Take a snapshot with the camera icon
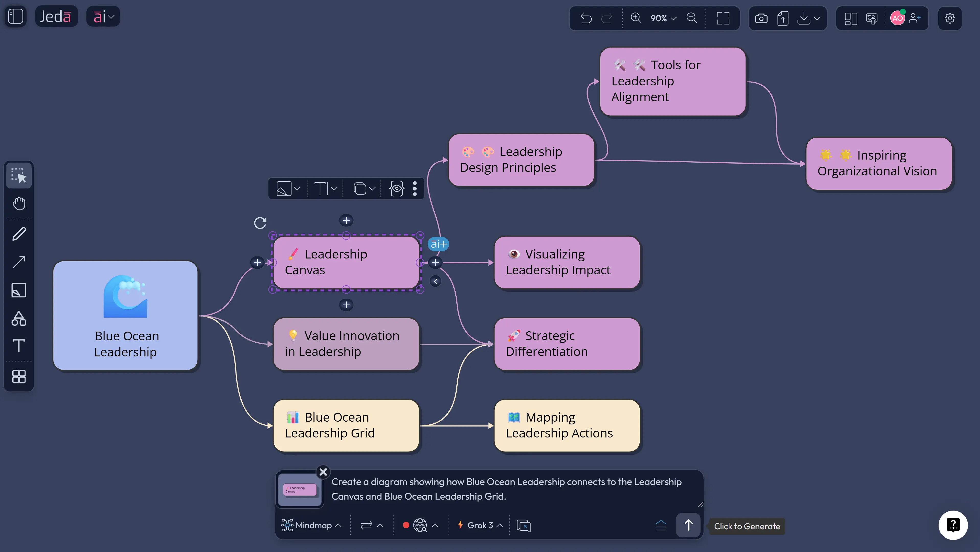The height and width of the screenshot is (552, 980). pyautogui.click(x=762, y=18)
